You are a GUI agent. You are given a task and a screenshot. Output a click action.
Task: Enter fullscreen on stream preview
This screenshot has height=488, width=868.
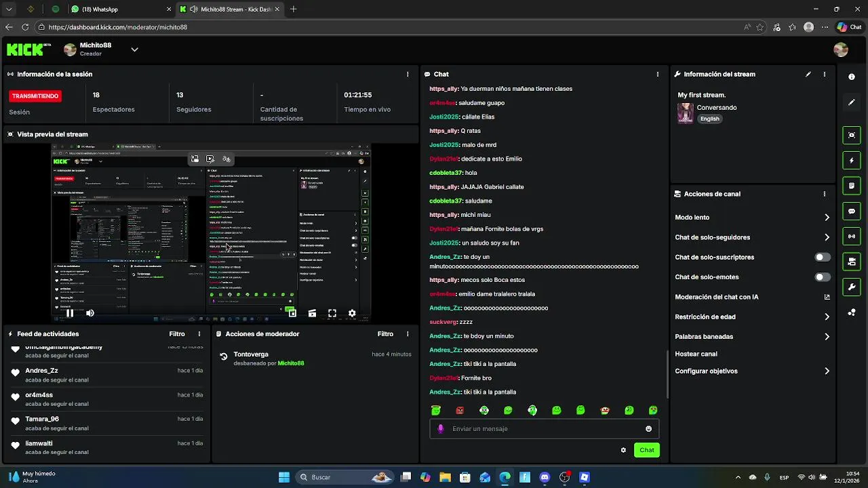[x=332, y=313]
